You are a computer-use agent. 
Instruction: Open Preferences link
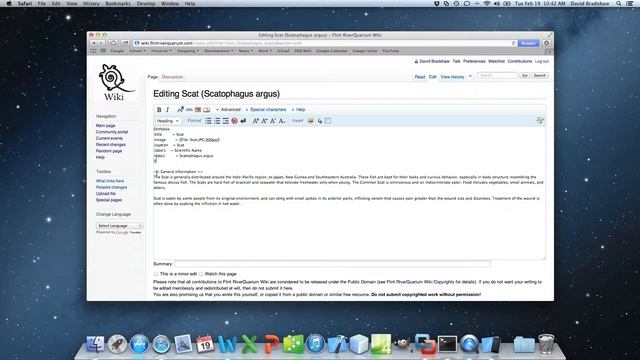pos(474,61)
